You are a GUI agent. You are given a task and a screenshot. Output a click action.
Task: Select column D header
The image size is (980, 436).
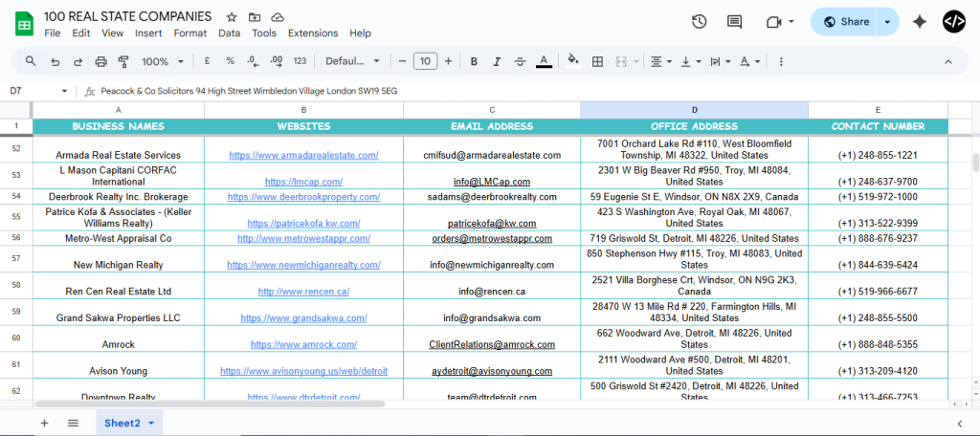click(x=694, y=110)
